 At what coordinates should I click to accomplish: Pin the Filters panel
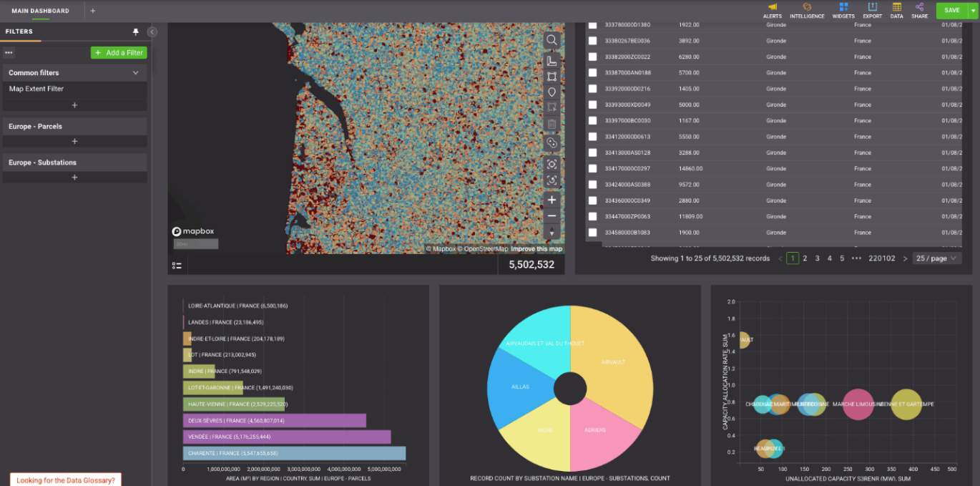(136, 32)
